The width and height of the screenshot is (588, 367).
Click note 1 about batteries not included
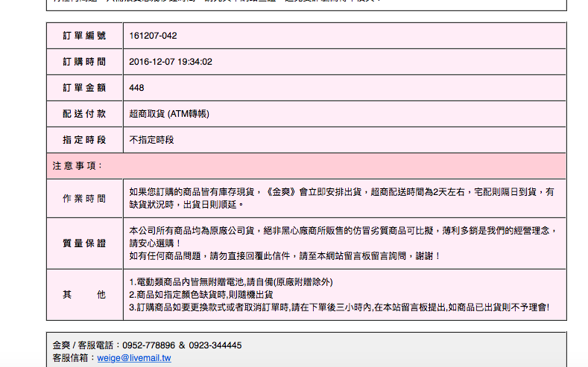click(x=230, y=282)
